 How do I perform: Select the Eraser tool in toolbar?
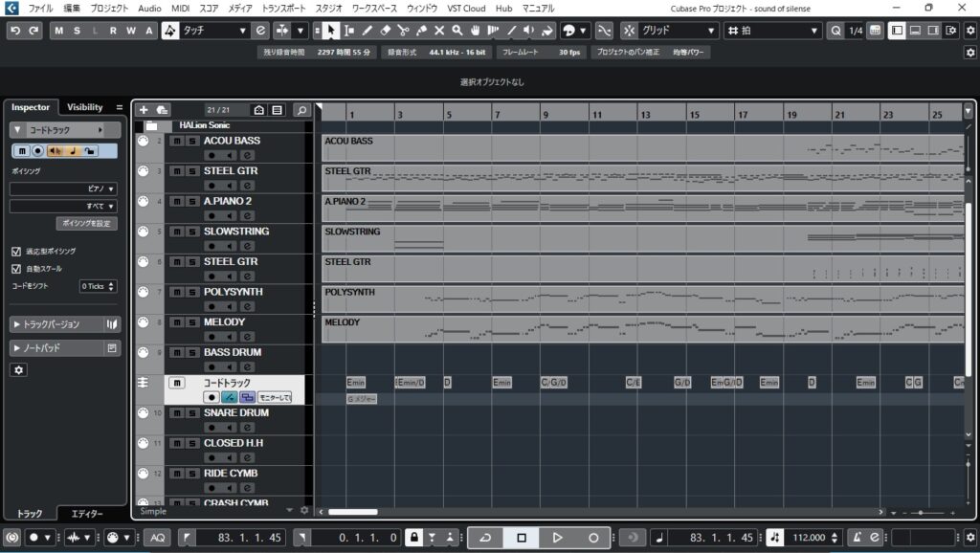(386, 31)
